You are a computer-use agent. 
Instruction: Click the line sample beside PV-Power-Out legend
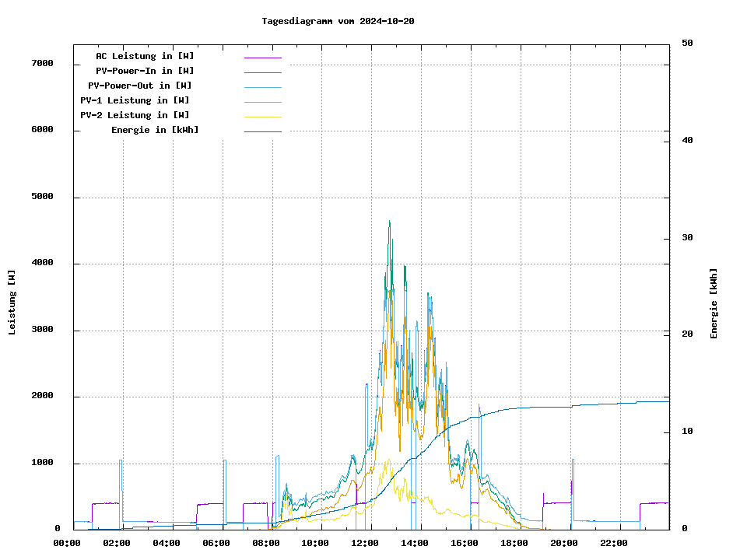tap(262, 87)
